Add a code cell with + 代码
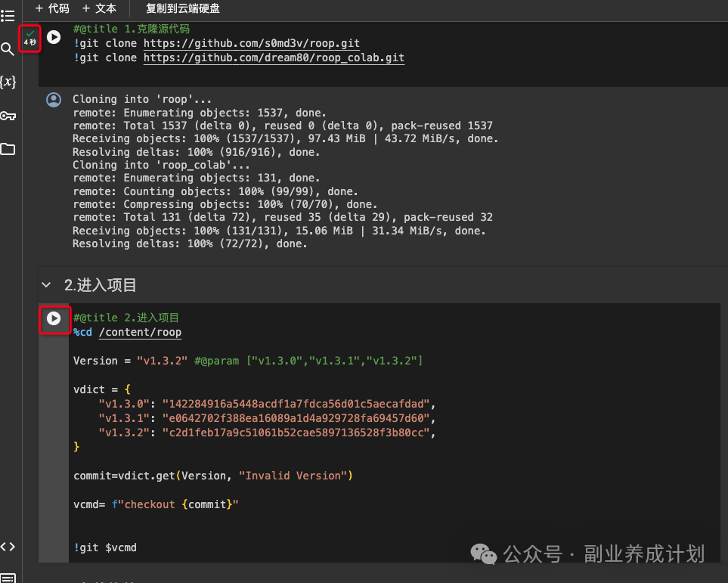This screenshot has width=728, height=583. pyautogui.click(x=52, y=8)
